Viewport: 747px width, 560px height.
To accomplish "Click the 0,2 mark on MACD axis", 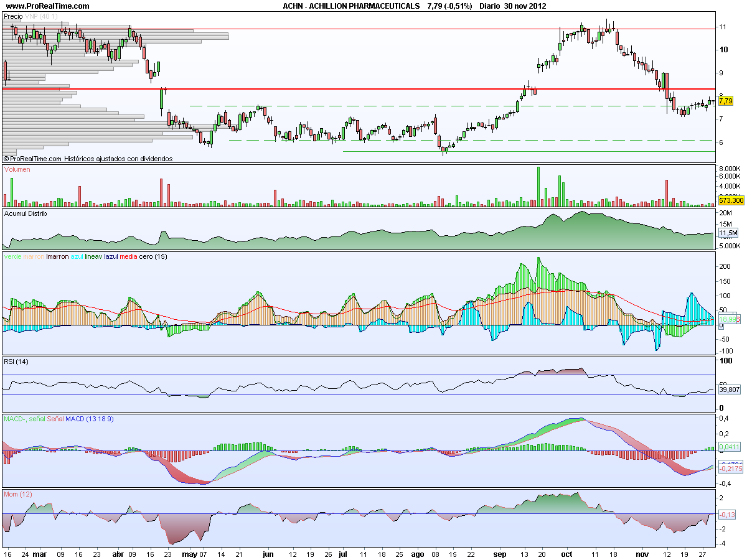I will pyautogui.click(x=724, y=434).
